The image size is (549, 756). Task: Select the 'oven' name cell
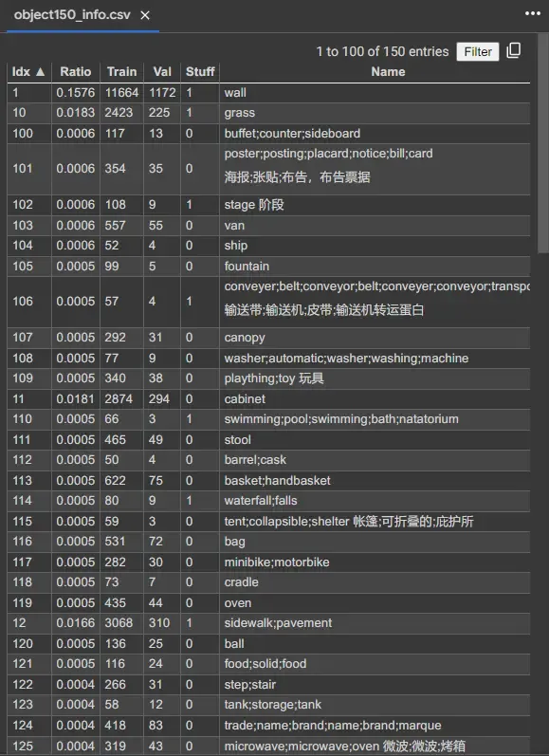tap(375, 602)
